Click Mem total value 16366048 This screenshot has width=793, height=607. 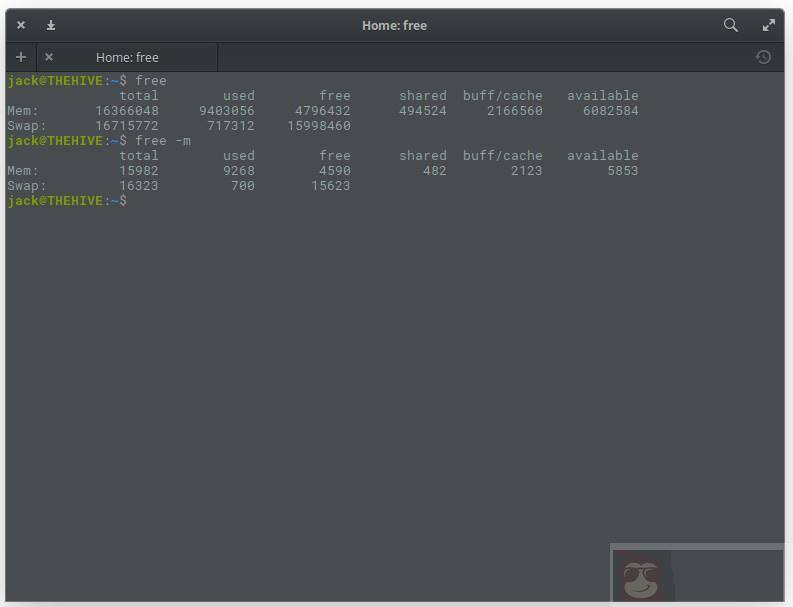click(x=127, y=111)
